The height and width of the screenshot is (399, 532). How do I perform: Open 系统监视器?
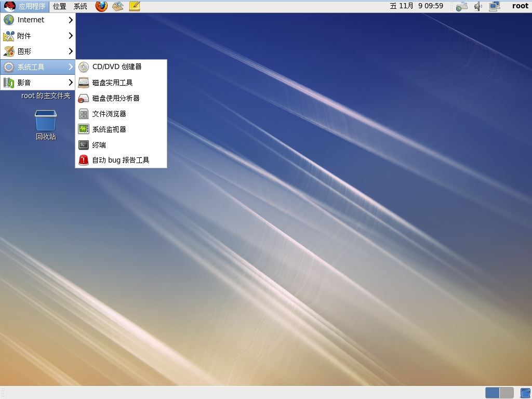click(121, 129)
